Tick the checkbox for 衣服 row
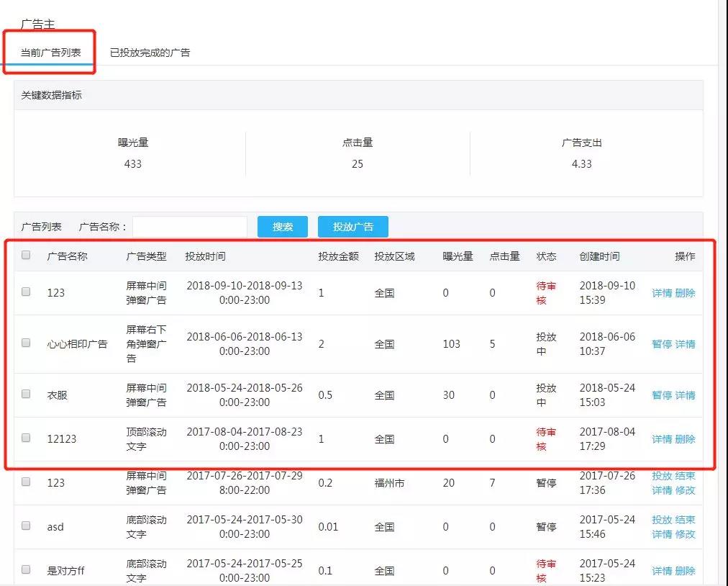Screen dimensions: 728x586 [x=26, y=394]
